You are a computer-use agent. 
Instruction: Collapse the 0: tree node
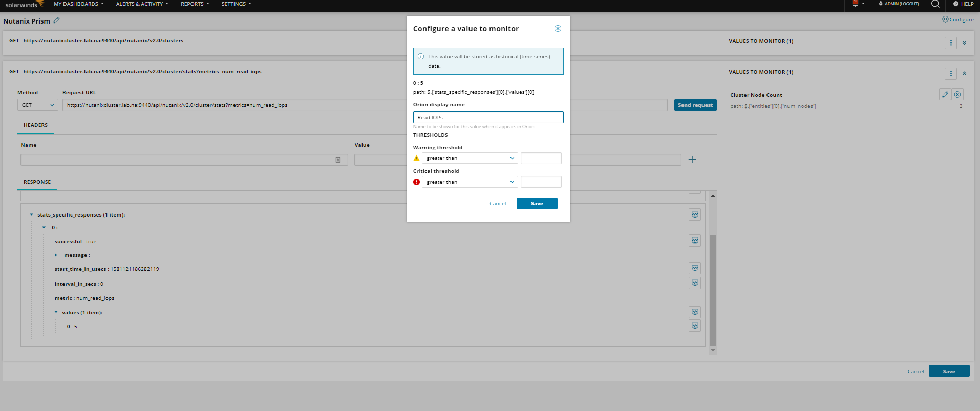pyautogui.click(x=44, y=228)
